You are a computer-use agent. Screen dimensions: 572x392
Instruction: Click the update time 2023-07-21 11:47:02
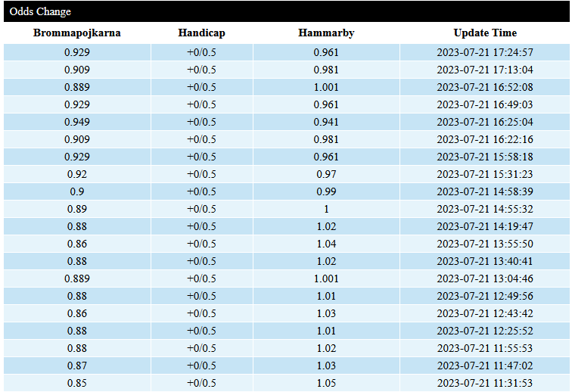[x=485, y=366]
